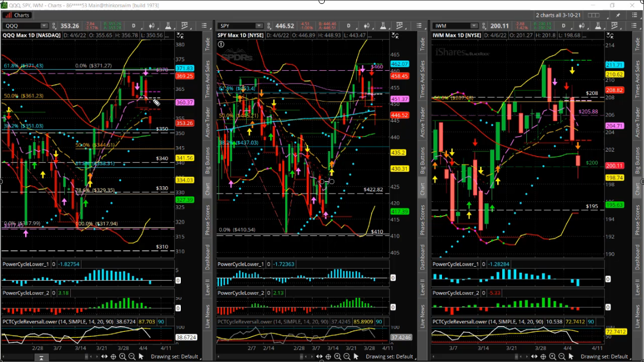
Task: Click the '...' more details in QQQ chart header
Action: (x=167, y=35)
